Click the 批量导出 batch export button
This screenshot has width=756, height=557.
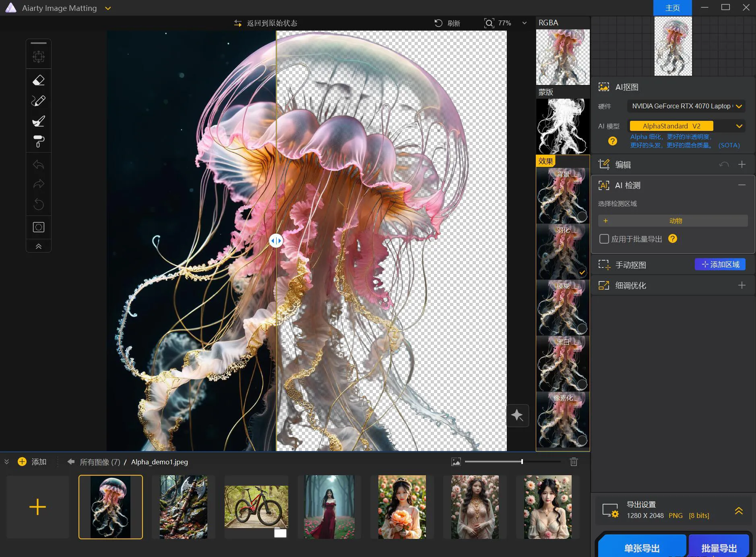719,547
